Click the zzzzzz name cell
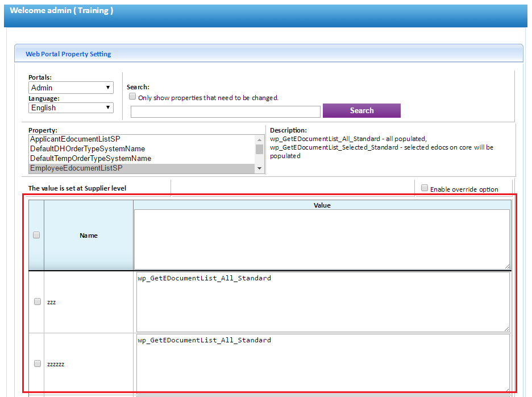The height and width of the screenshot is (397, 532). coord(89,364)
